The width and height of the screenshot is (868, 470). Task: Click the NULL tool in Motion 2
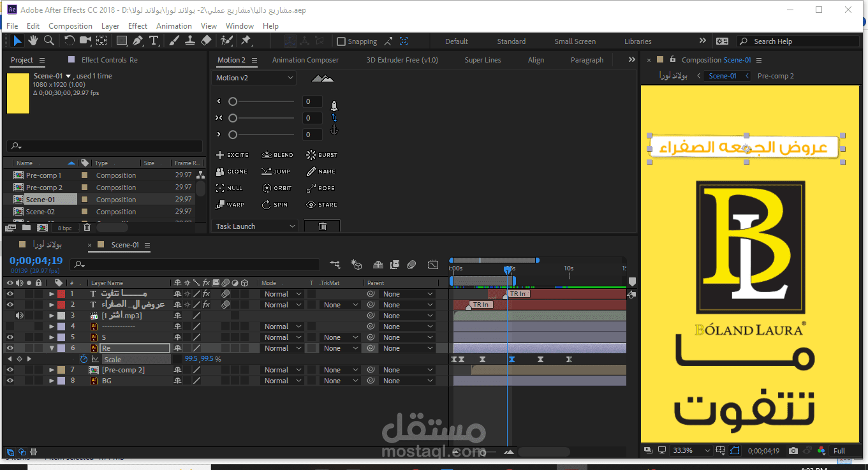(230, 188)
